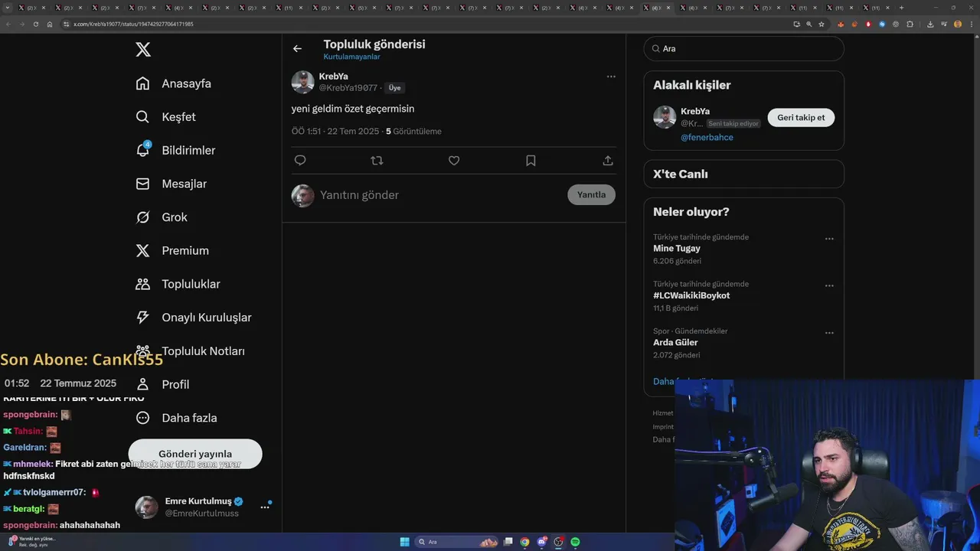Click the Windows taskbar search box

click(457, 542)
